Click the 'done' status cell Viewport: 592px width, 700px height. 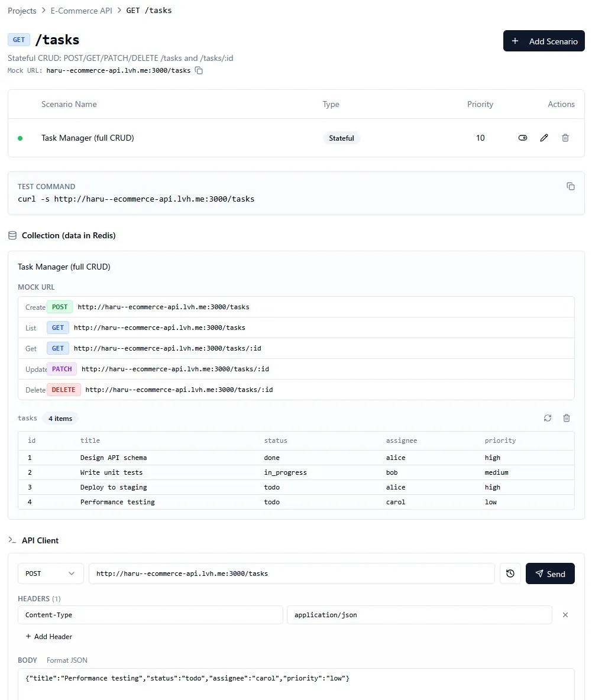point(271,458)
